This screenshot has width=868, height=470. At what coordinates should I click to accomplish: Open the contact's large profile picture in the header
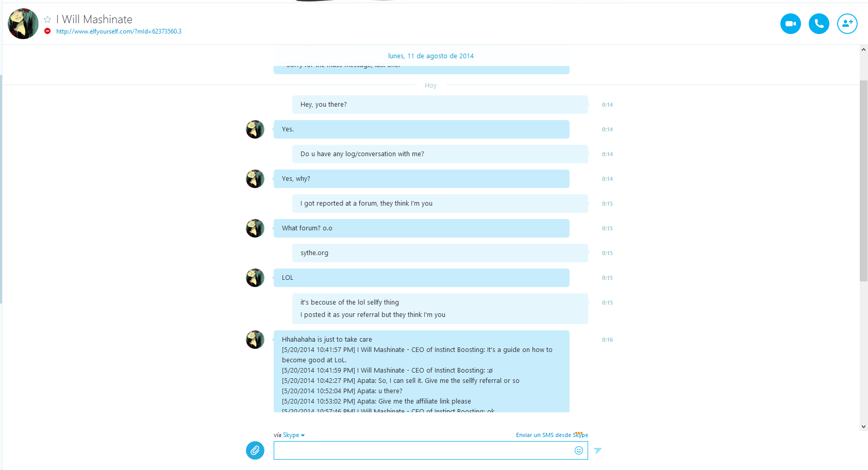tap(23, 24)
